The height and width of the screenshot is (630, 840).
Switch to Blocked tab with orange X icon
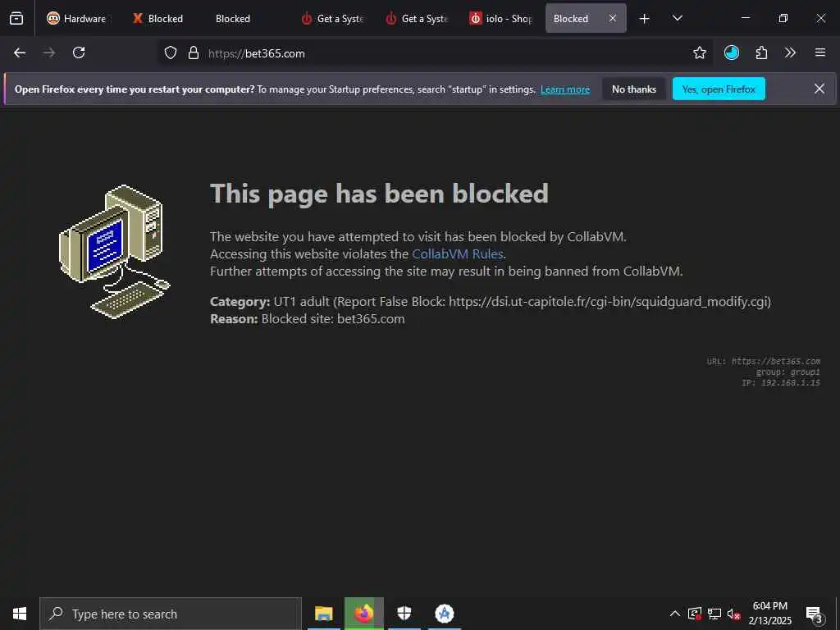click(x=158, y=19)
